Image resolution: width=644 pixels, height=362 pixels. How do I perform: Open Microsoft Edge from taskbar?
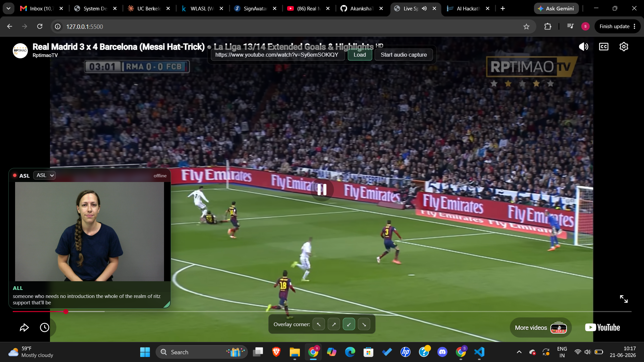pyautogui.click(x=350, y=352)
